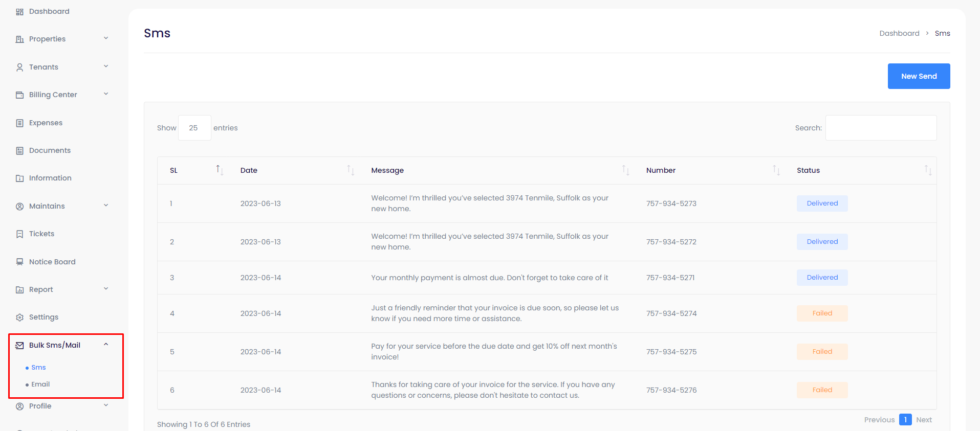Image resolution: width=980 pixels, height=431 pixels.
Task: Sort table by the Status column arrows
Action: coord(927,170)
